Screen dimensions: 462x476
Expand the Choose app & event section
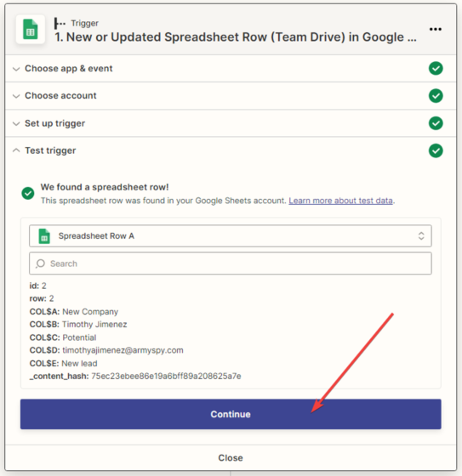[231, 69]
